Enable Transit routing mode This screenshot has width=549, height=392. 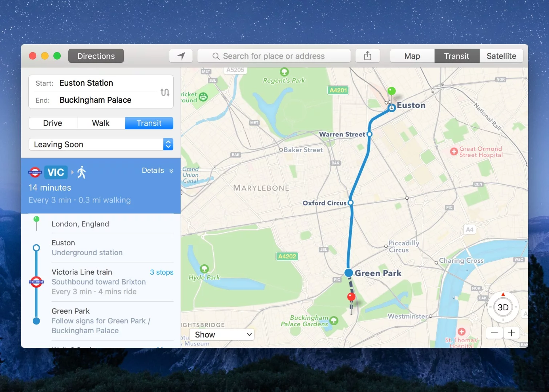pos(149,123)
